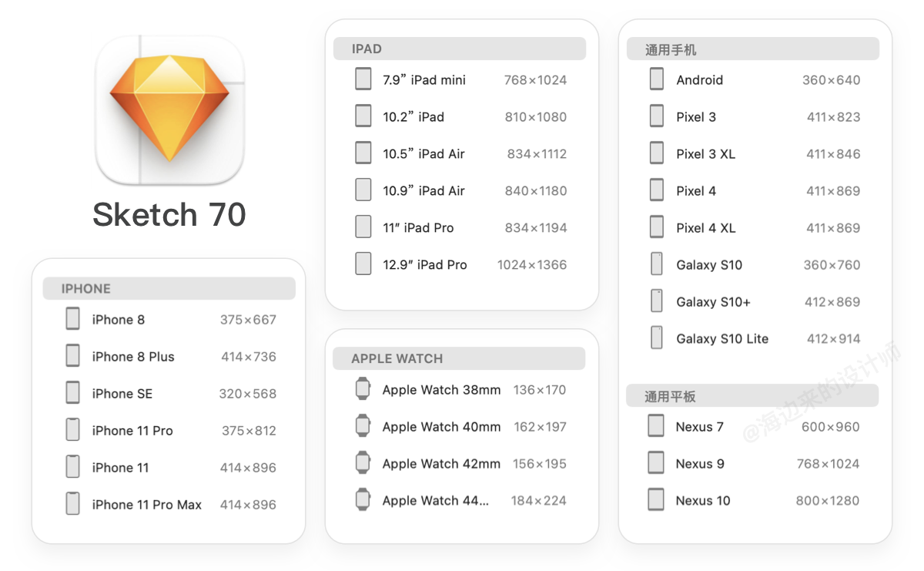Click the iPhone 8 device icon
924x571 pixels.
click(x=73, y=319)
